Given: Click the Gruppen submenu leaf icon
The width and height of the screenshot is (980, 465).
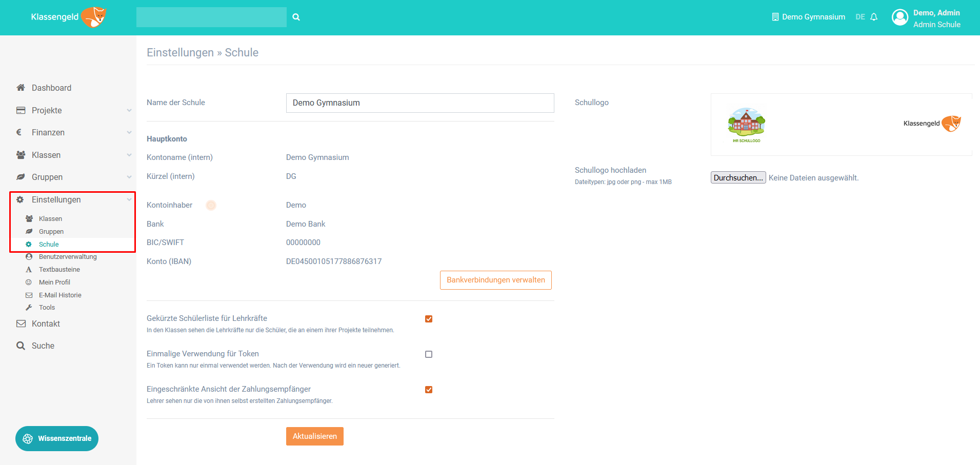Looking at the screenshot, I should (x=29, y=231).
